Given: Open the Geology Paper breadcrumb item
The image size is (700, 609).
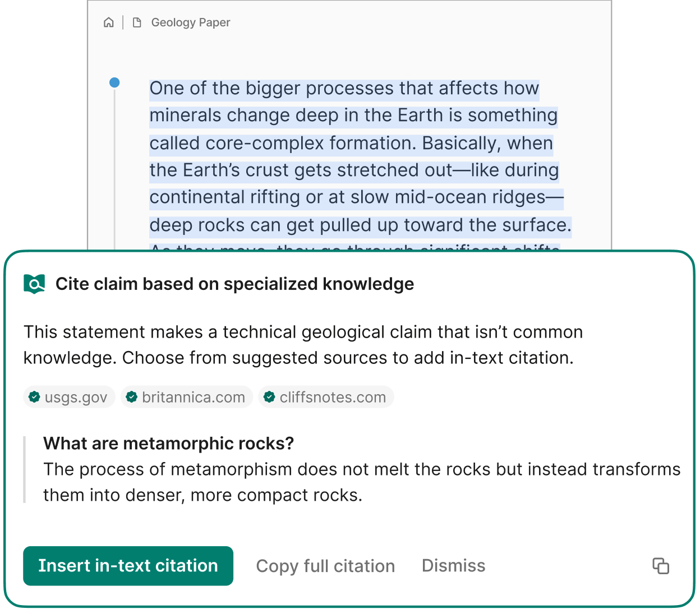Looking at the screenshot, I should [190, 22].
